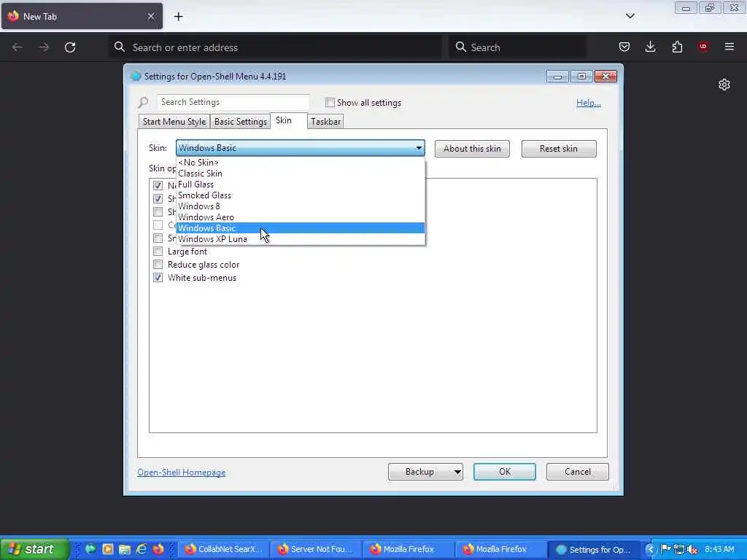Cancel the settings dialog
747x560 pixels.
tap(578, 472)
